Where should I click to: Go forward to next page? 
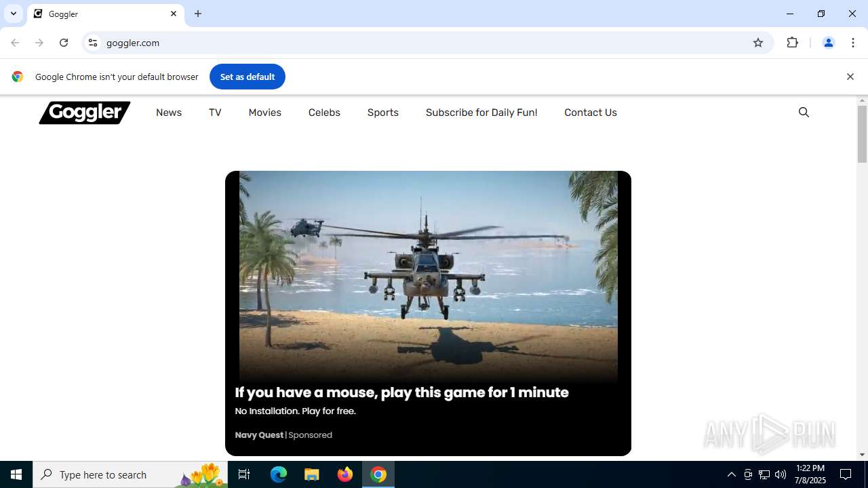(x=39, y=43)
